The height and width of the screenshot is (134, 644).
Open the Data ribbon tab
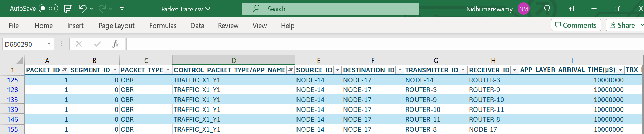pos(197,26)
